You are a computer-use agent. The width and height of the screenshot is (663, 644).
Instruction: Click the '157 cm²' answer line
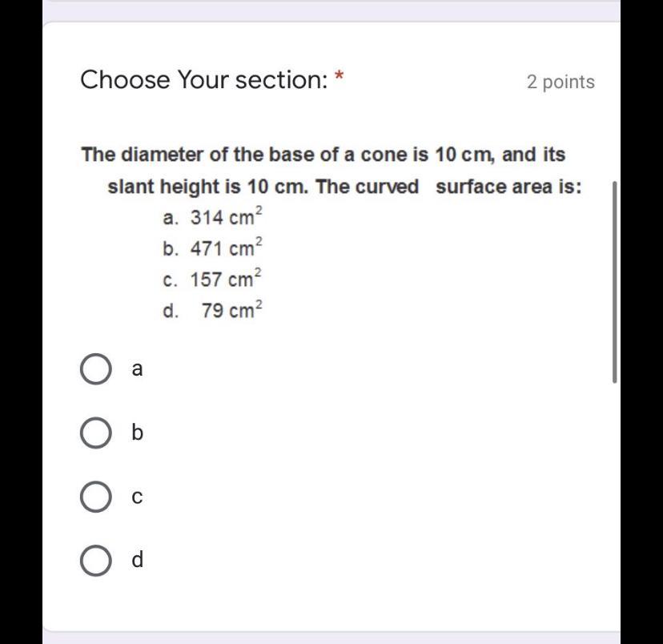[x=212, y=280]
